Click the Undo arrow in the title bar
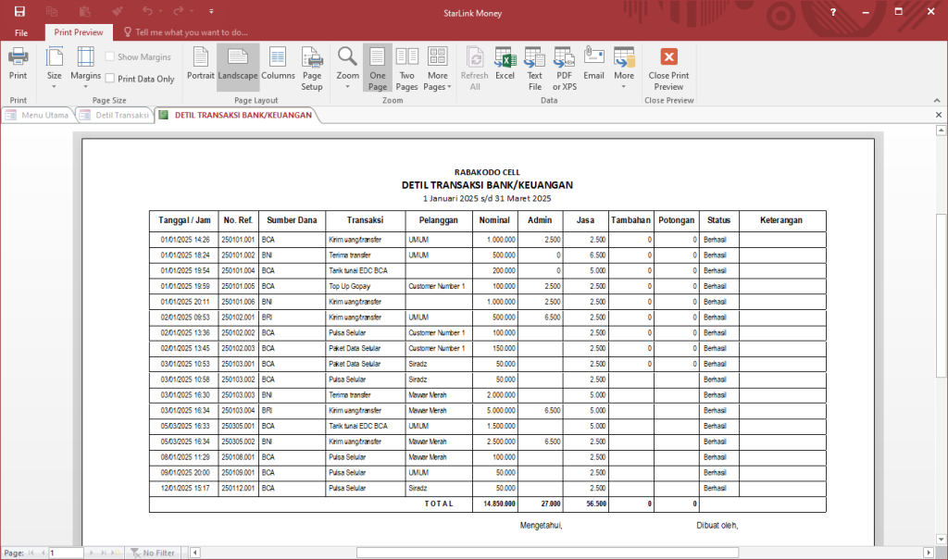Viewport: 948px width, 560px height. pyautogui.click(x=147, y=11)
